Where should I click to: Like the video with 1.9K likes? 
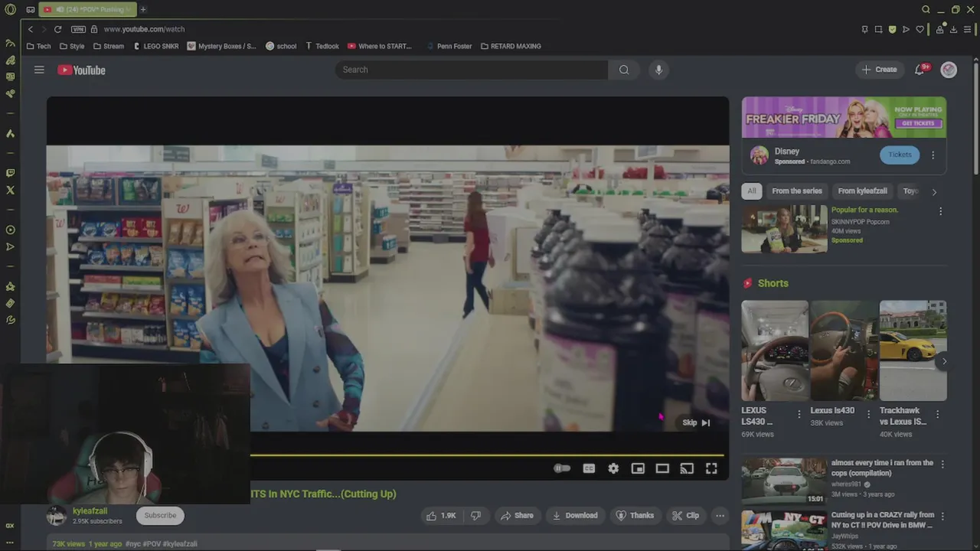442,515
